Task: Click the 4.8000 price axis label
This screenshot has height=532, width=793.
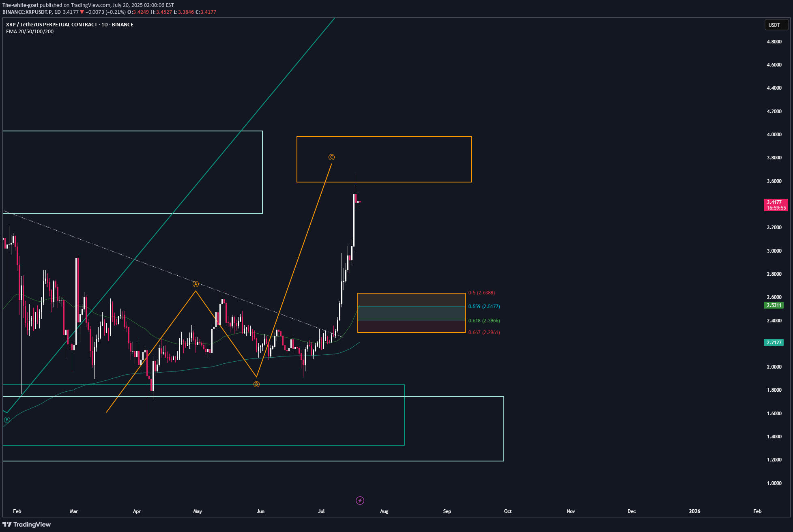Action: point(774,42)
